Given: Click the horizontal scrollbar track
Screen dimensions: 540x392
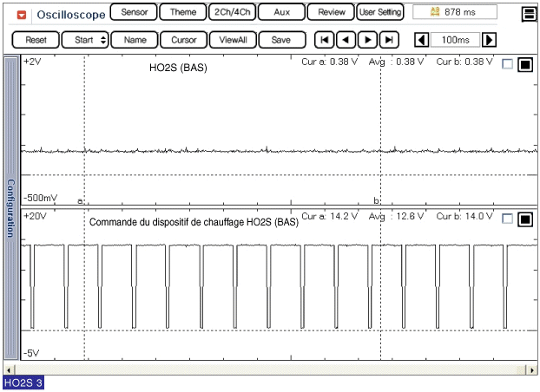Looking at the screenshot, I should 269,370.
